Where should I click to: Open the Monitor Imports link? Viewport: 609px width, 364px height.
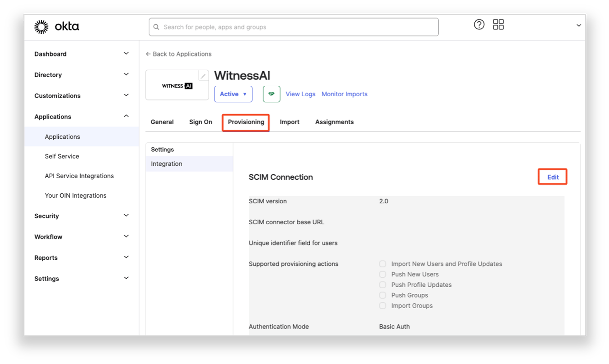[x=344, y=94]
